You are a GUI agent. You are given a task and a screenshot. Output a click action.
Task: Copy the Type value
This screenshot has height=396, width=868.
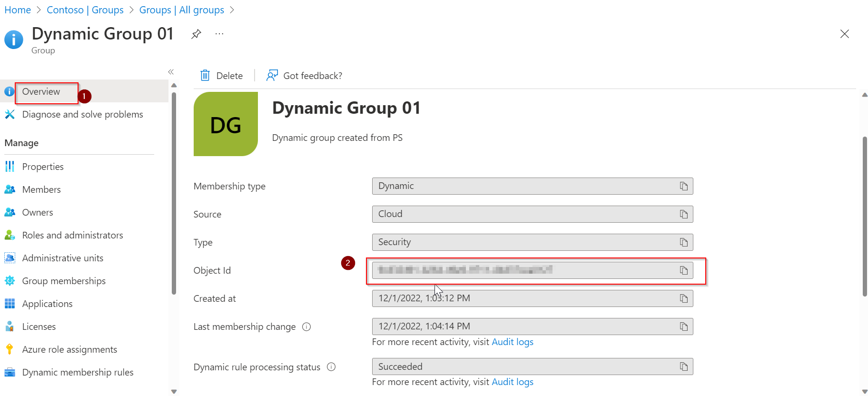coord(684,242)
